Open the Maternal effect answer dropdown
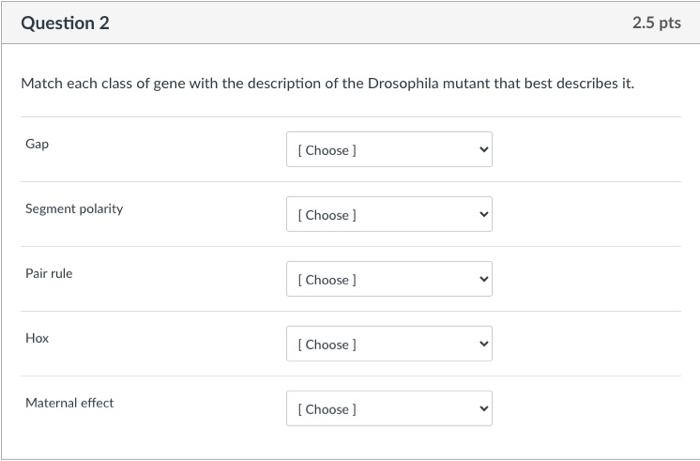 [388, 409]
